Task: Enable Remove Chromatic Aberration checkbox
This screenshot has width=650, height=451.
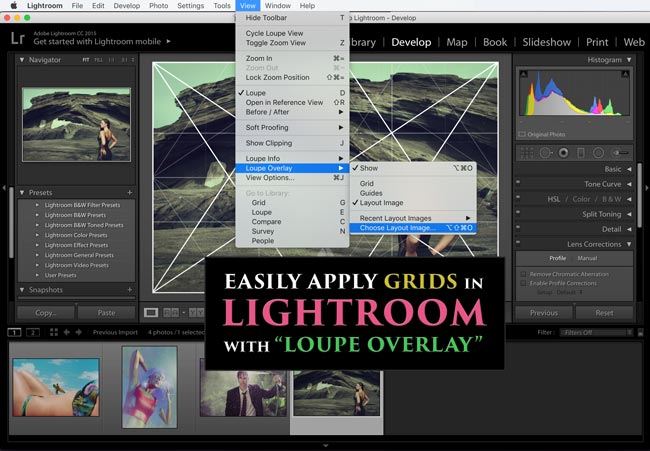Action: [523, 274]
